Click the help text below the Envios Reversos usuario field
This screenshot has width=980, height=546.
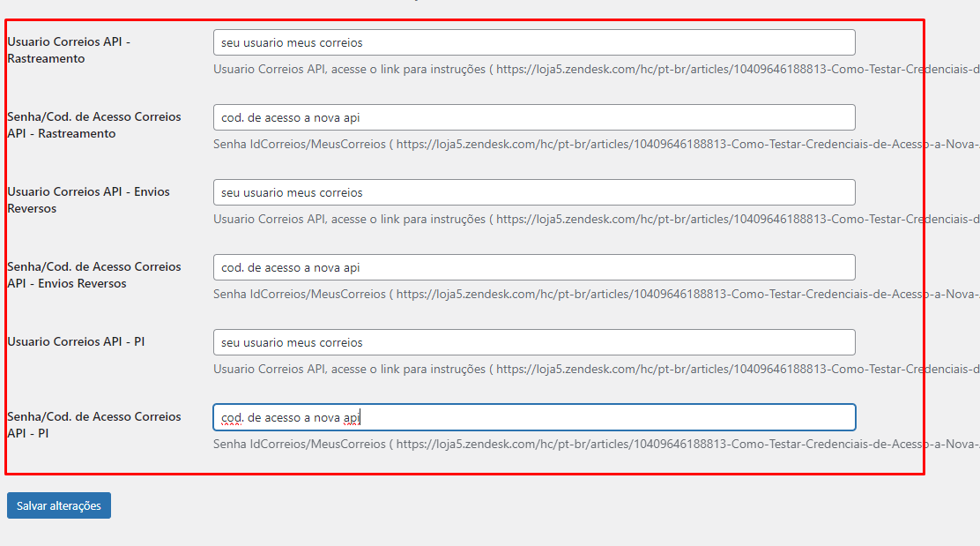coord(597,220)
